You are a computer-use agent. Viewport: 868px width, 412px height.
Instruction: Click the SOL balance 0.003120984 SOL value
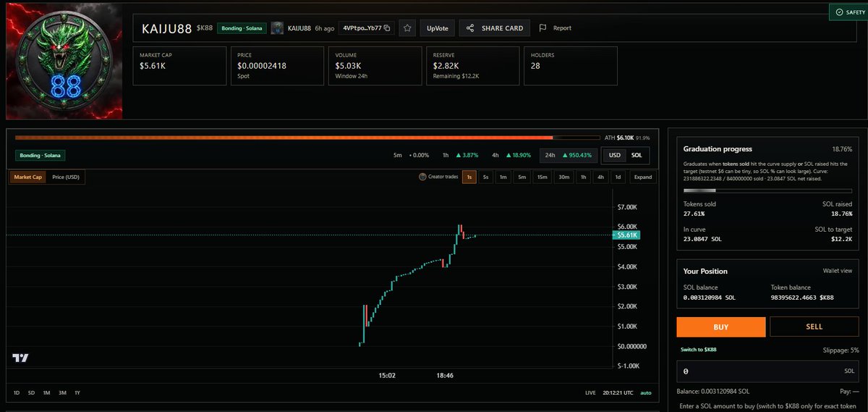[710, 298]
